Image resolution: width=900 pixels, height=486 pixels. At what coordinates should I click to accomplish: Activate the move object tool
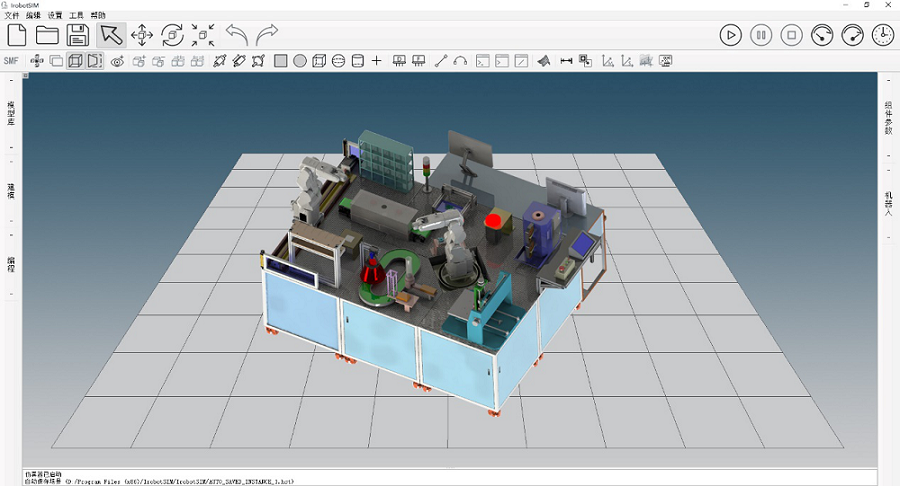pos(142,35)
